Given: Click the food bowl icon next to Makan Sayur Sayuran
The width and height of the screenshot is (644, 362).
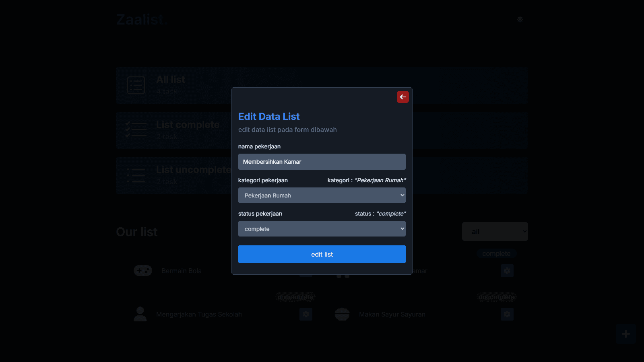Looking at the screenshot, I should 343,314.
